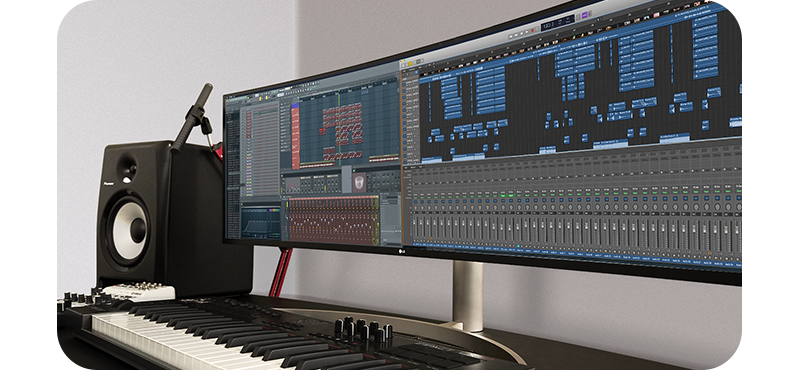Toggle the yellow highlighted button in Logic's toolbar
Viewport: 800px width, 370px height.
click(x=410, y=63)
